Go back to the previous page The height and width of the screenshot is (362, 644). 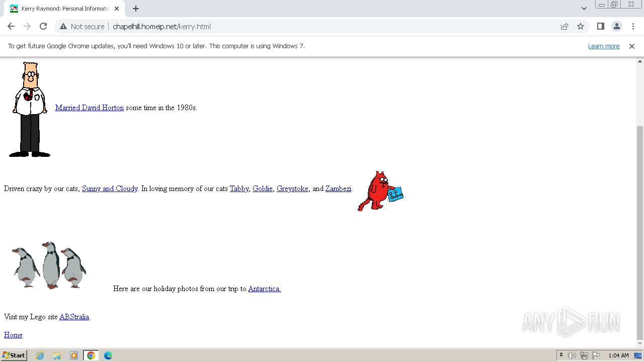[x=11, y=26]
